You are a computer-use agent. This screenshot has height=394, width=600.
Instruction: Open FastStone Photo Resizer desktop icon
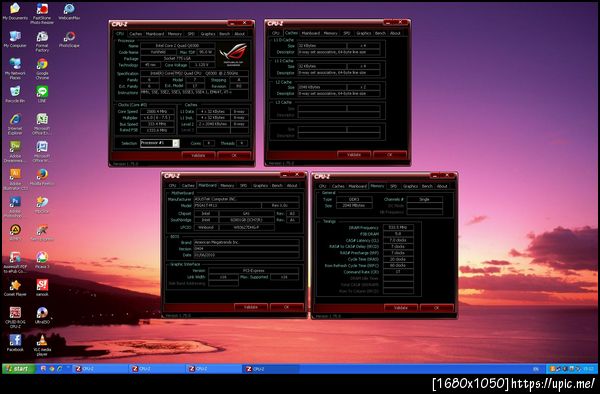tap(42, 13)
